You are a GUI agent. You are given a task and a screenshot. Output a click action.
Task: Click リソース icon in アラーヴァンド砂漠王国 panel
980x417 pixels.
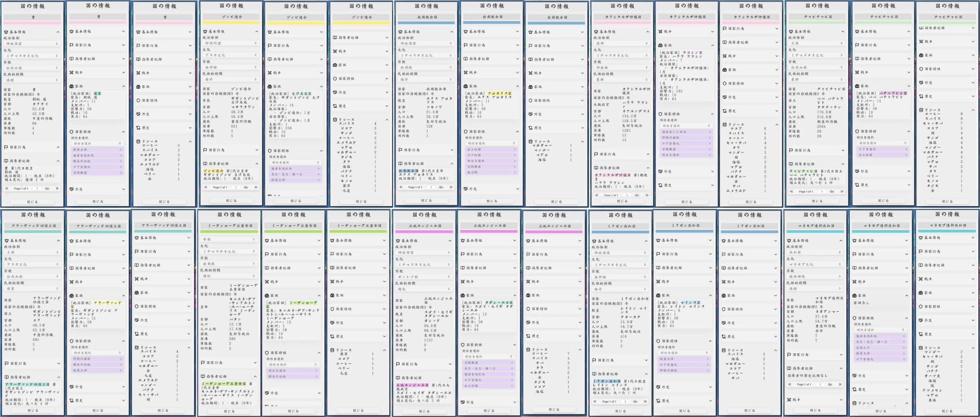pos(137,347)
